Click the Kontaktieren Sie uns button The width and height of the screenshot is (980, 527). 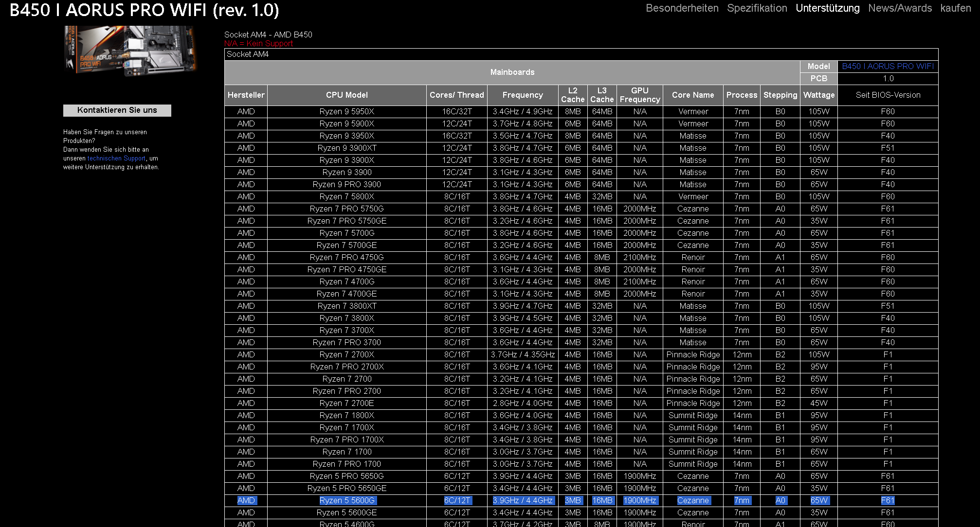coord(117,110)
